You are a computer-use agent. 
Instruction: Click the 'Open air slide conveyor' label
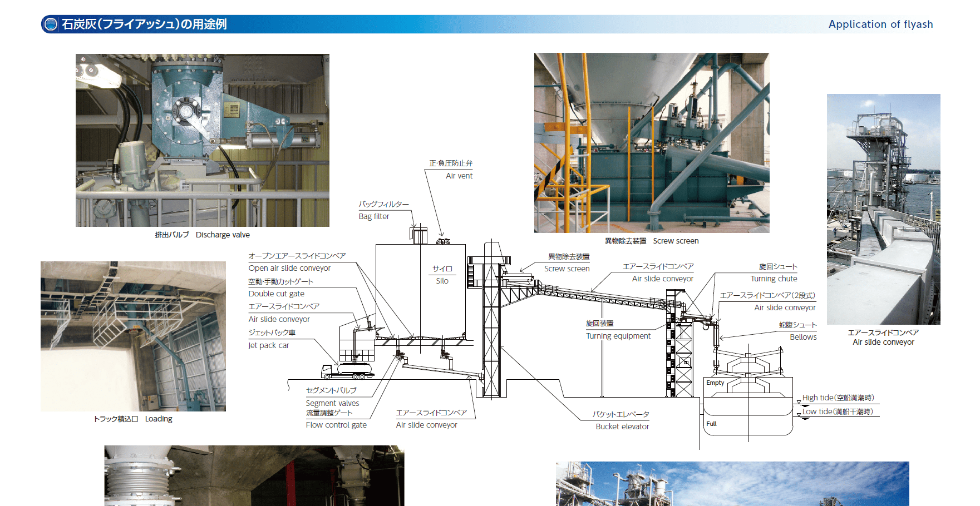tap(289, 268)
